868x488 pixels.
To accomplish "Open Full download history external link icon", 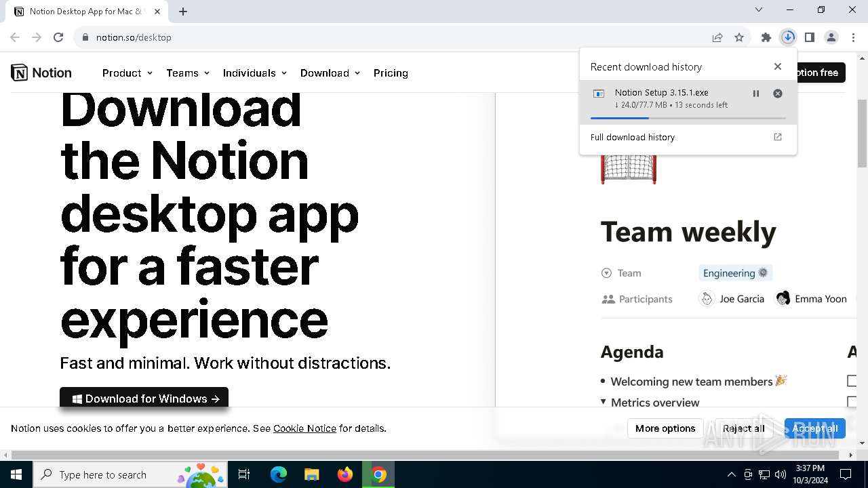I will (778, 137).
